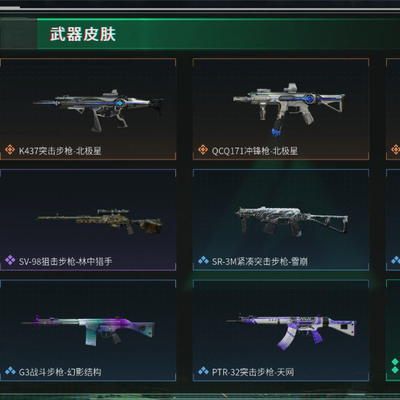Select the K437 assault rifle skin image
400x400 pixels.
98,108
